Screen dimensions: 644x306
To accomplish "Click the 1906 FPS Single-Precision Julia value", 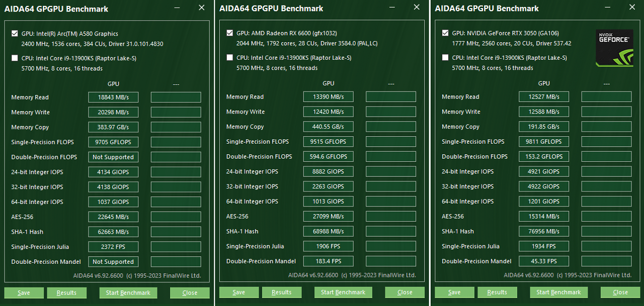I will coord(329,246).
